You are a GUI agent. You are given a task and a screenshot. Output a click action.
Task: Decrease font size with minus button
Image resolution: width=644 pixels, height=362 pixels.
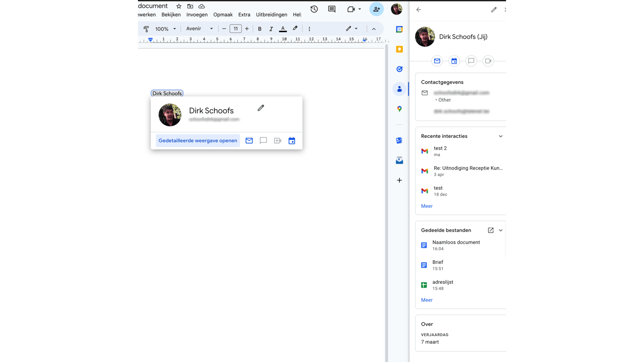pyautogui.click(x=224, y=29)
